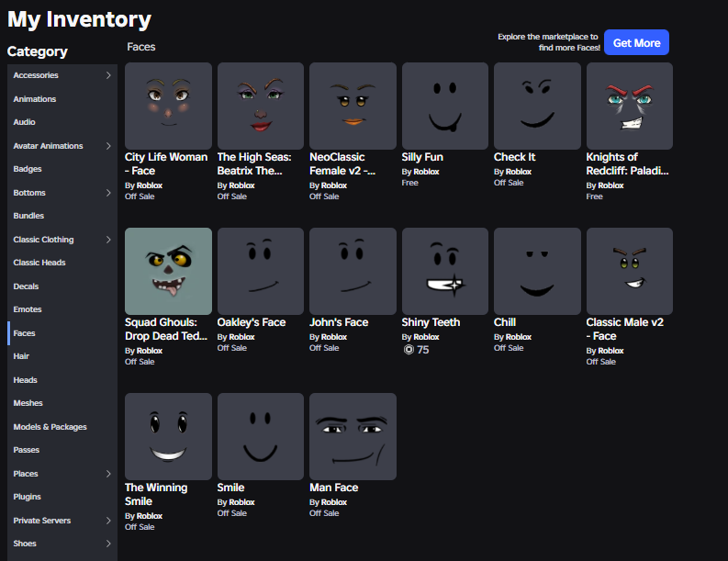
Task: Open the Check It title link
Action: coord(514,157)
